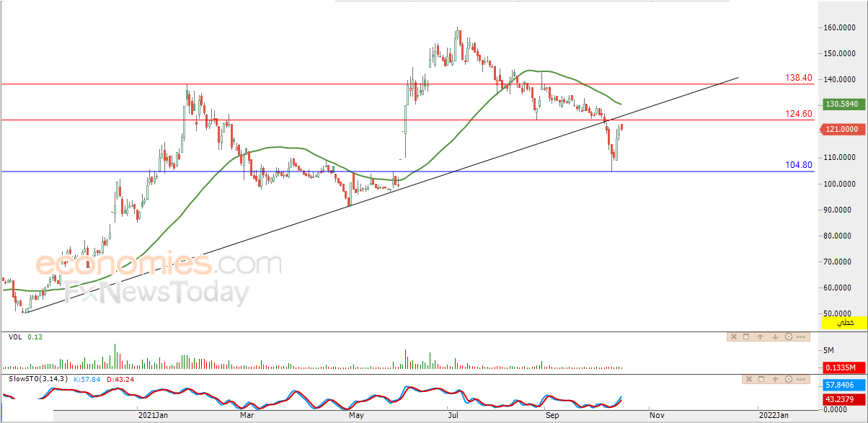Screen dimensions: 868x423
Task: Click the VOL indicator title
Action: [x=14, y=337]
